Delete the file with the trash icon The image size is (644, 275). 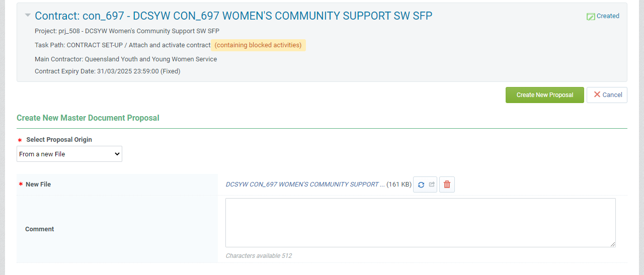click(x=447, y=185)
